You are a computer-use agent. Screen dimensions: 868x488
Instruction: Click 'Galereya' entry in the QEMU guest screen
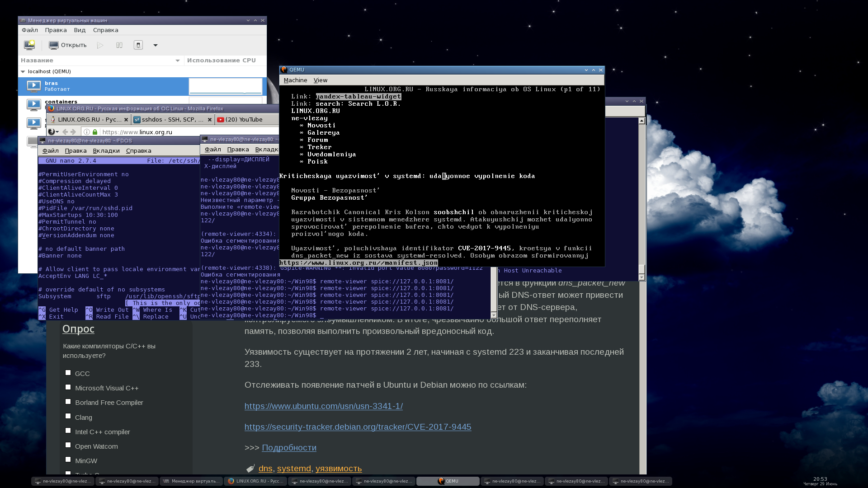tap(324, 133)
